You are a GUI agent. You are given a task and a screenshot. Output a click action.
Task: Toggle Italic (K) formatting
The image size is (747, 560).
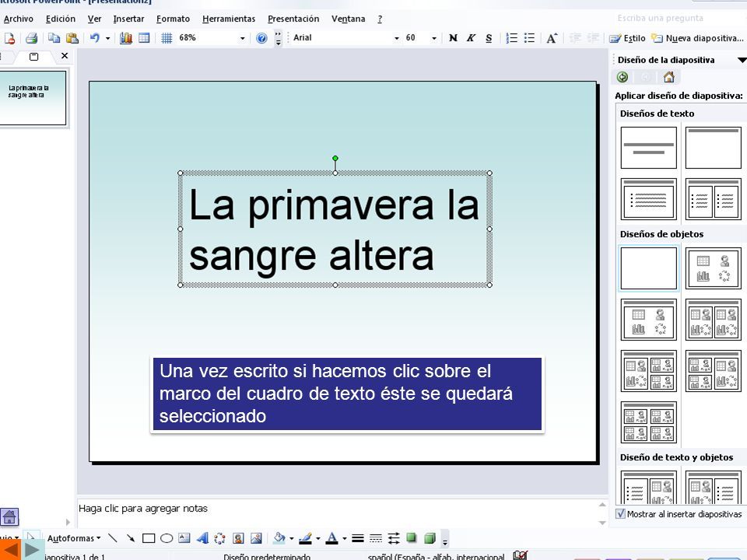coord(472,38)
